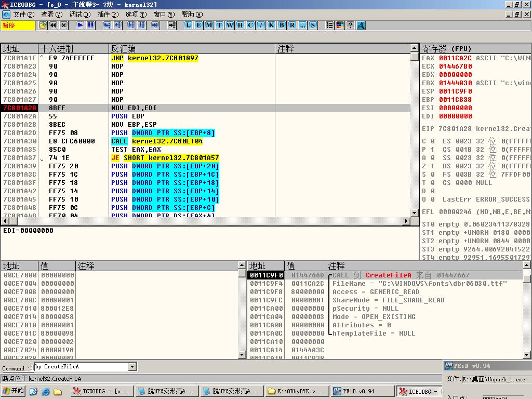Click stack pane scrollbar up arrow

[527, 265]
